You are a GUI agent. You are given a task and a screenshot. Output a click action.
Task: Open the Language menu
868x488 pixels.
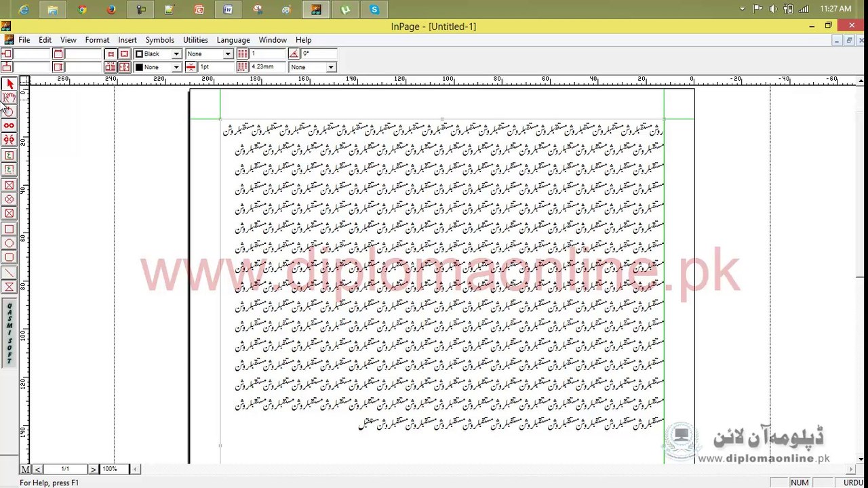pyautogui.click(x=233, y=40)
